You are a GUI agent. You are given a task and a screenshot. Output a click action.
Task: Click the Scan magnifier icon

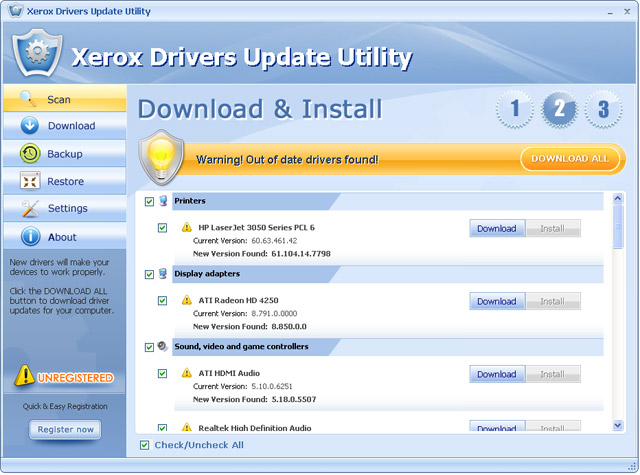point(28,98)
